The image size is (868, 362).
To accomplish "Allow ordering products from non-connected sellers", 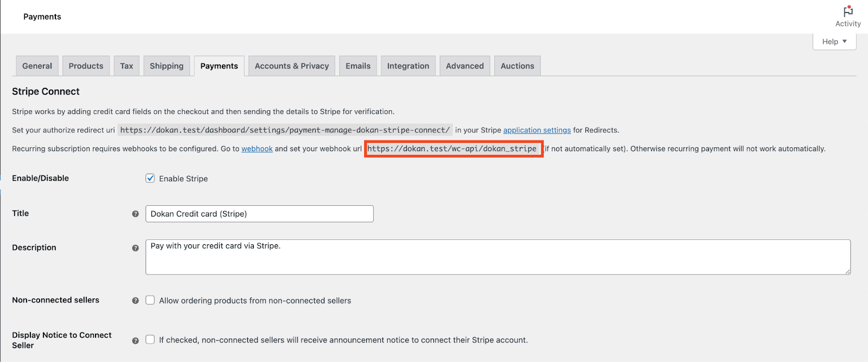I will pyautogui.click(x=150, y=300).
